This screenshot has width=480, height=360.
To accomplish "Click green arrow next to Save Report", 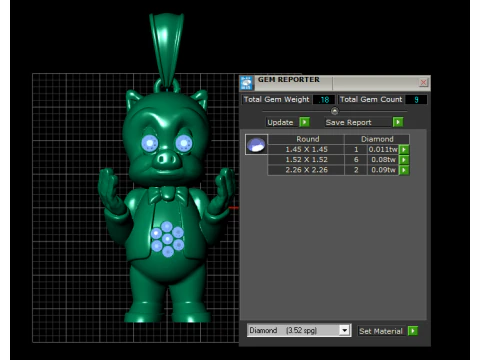I will tap(398, 122).
